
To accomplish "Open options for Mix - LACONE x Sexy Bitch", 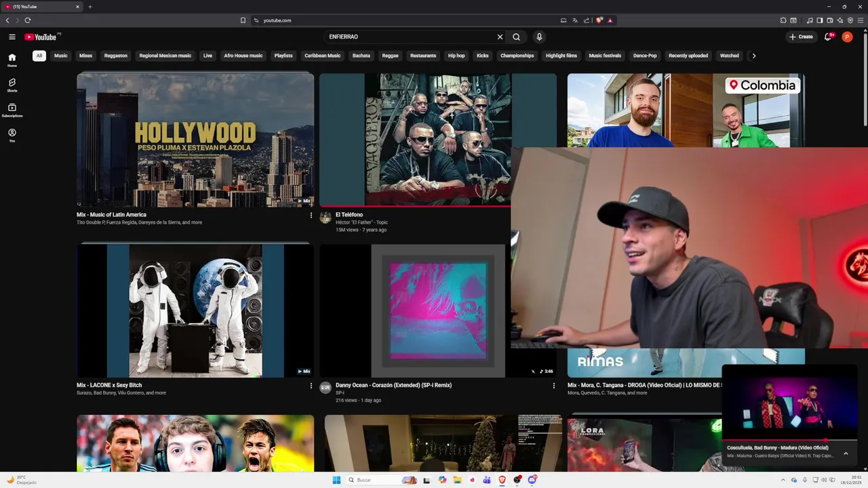I will pyautogui.click(x=311, y=386).
